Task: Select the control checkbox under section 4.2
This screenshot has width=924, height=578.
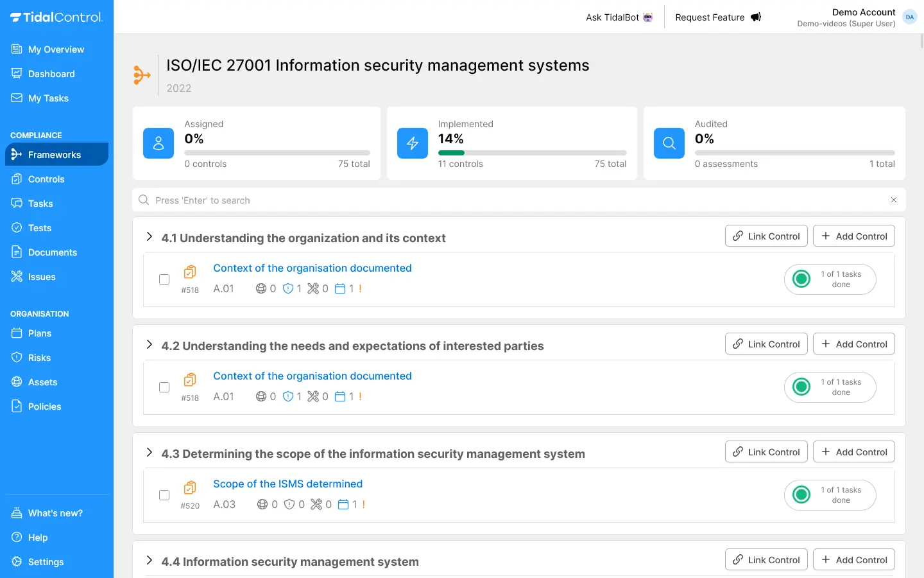Action: point(164,387)
